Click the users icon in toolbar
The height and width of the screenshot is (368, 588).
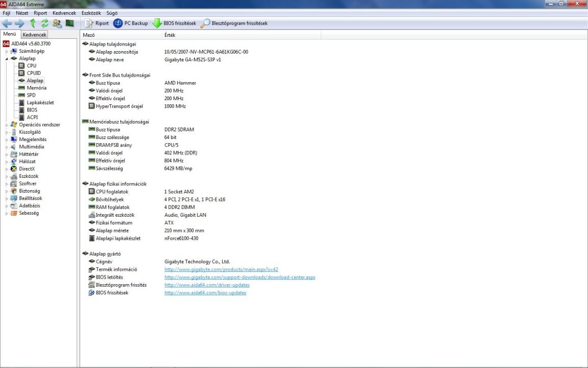[57, 24]
